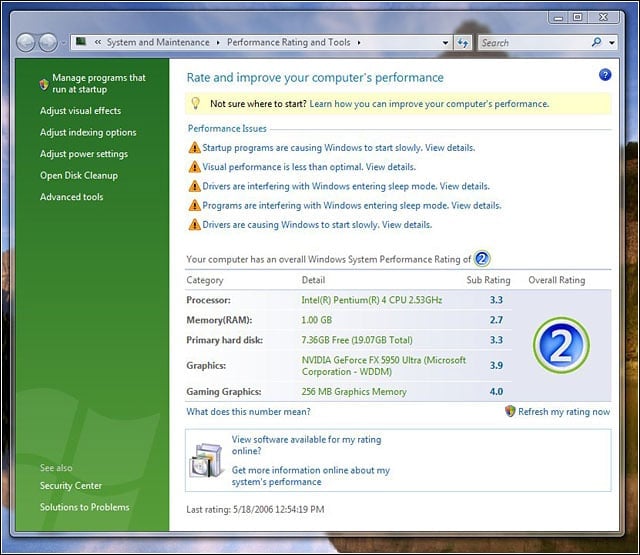View details for drivers causing Windows to start slowly
The image size is (640, 555).
(x=407, y=224)
